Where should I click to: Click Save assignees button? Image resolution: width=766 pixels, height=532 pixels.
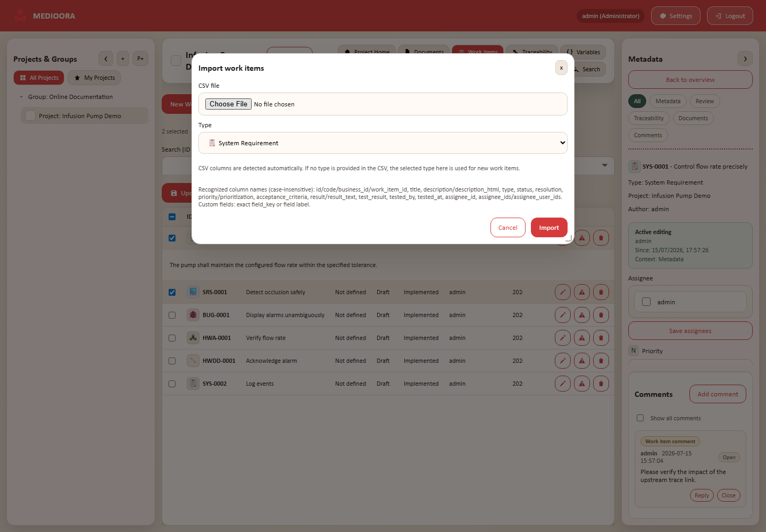pos(690,331)
